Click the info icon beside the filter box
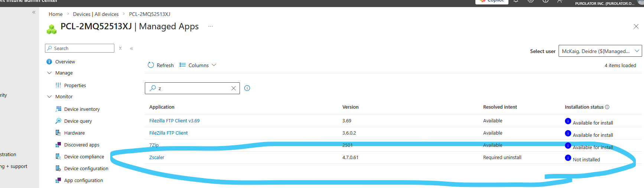The height and width of the screenshot is (188, 644). [x=247, y=88]
